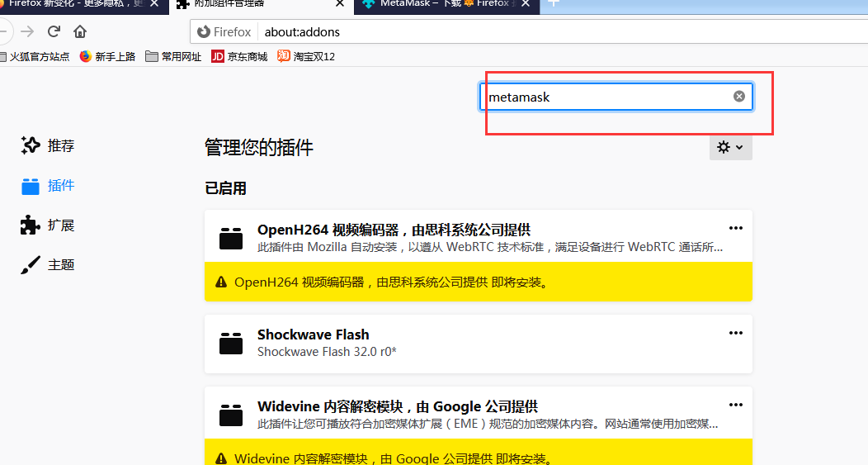Select 插件 in the sidebar
This screenshot has width=868, height=465.
click(48, 186)
